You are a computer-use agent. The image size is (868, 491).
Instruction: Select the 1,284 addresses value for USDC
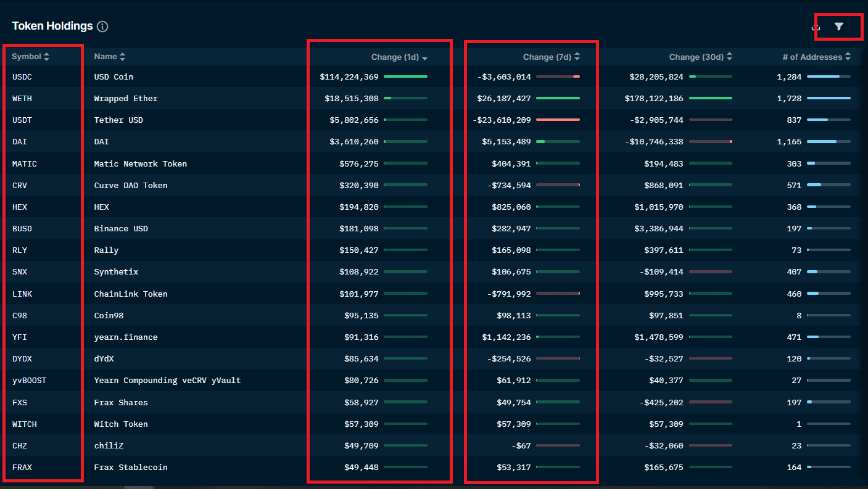(x=790, y=77)
